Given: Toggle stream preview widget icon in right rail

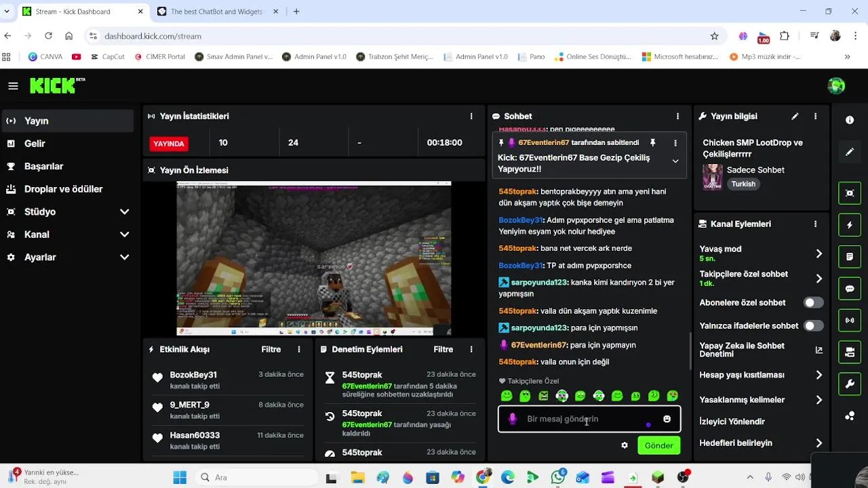Looking at the screenshot, I should (850, 193).
